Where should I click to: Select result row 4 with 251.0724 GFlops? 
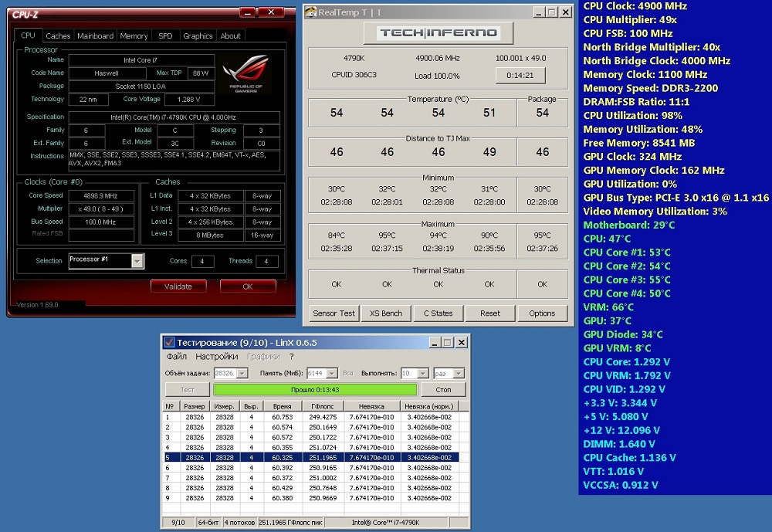click(311, 447)
